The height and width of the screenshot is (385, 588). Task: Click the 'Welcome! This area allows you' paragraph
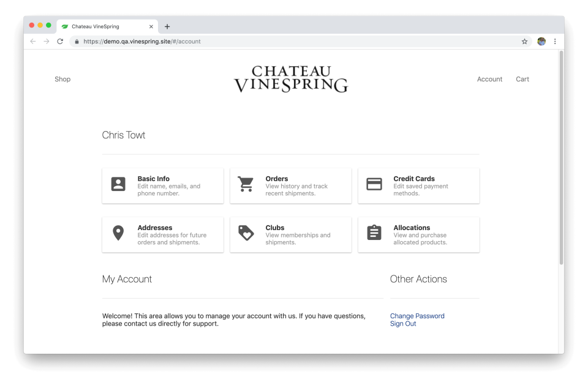[233, 320]
